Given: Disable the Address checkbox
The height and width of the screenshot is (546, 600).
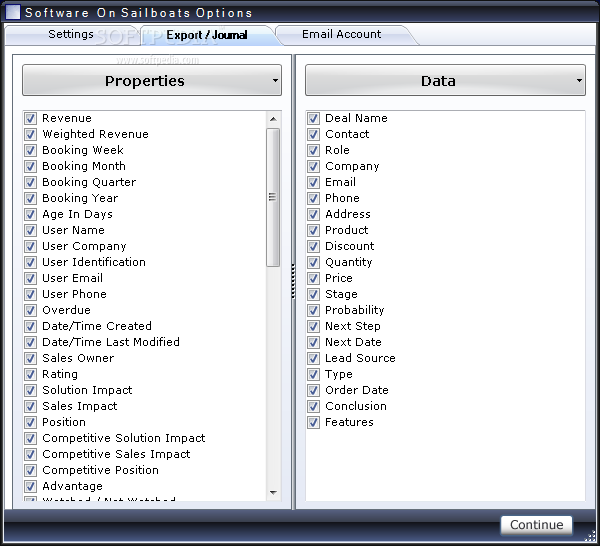Looking at the screenshot, I should click(313, 214).
